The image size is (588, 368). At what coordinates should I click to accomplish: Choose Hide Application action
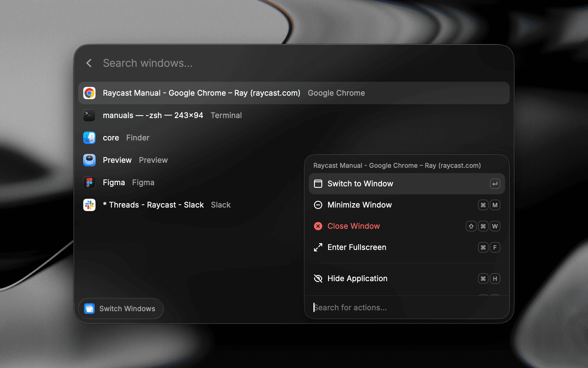pyautogui.click(x=407, y=279)
